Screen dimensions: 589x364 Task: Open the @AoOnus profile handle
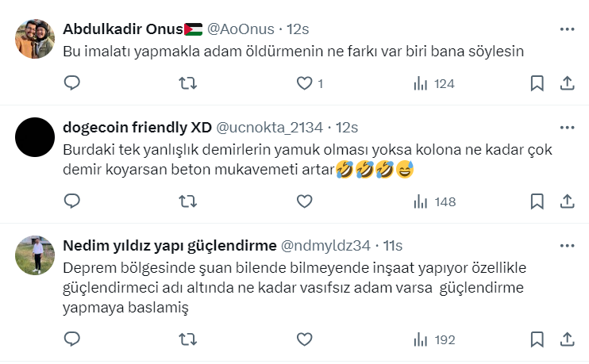241,29
